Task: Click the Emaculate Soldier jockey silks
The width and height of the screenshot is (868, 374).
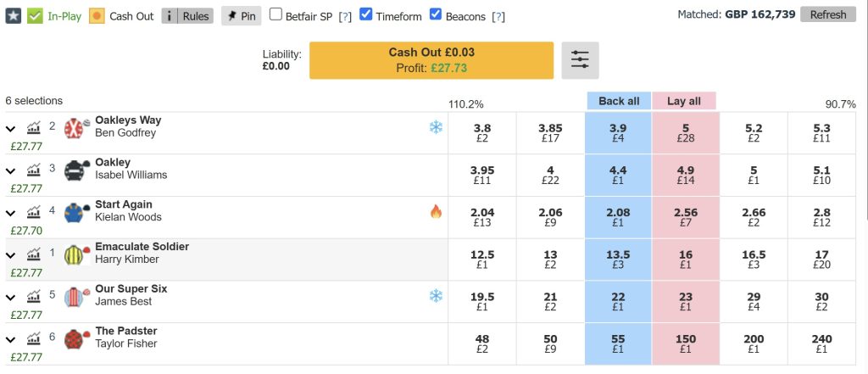Action: [77, 254]
